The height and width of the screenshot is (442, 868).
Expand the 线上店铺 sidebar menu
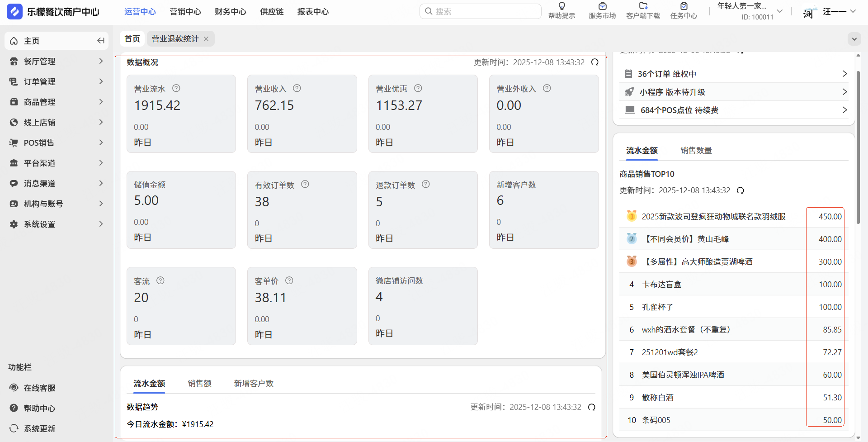point(57,122)
